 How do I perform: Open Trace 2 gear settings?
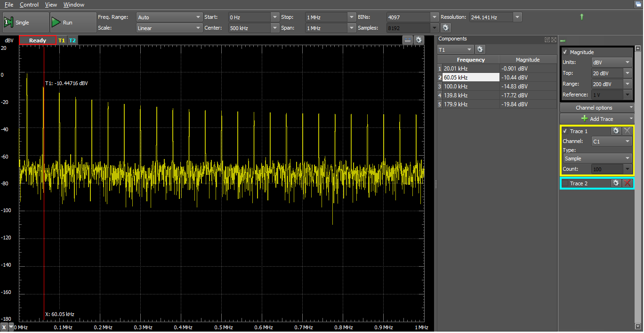pyautogui.click(x=616, y=183)
